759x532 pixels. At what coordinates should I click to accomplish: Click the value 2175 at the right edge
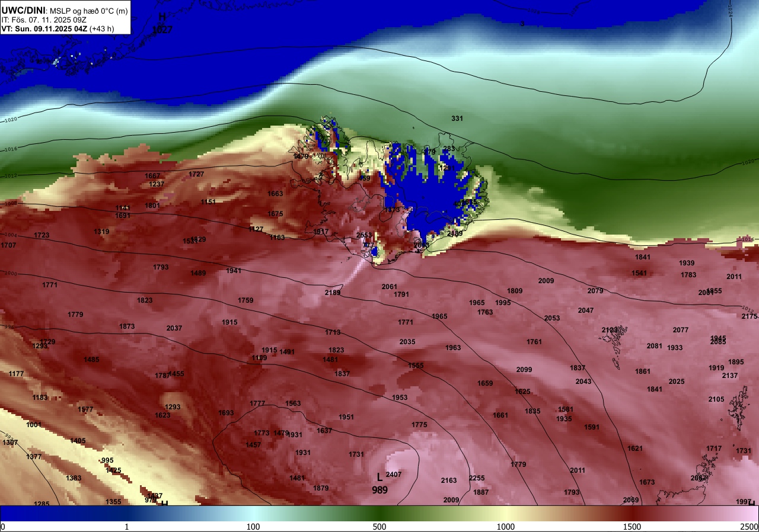click(750, 316)
